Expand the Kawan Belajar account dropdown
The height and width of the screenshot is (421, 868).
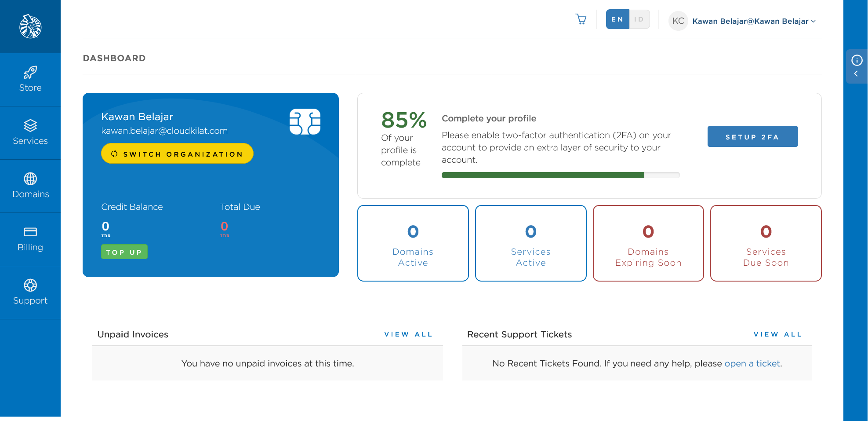(x=754, y=21)
